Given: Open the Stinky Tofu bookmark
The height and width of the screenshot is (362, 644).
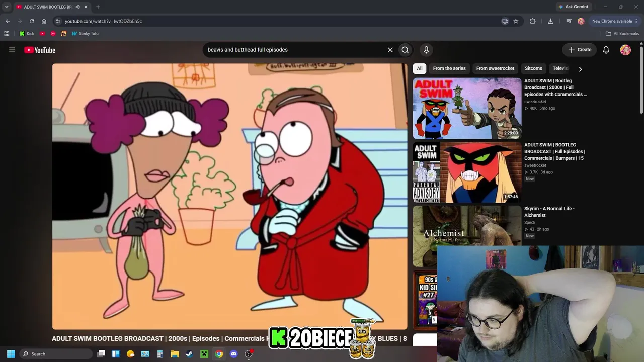Looking at the screenshot, I should coord(85,34).
